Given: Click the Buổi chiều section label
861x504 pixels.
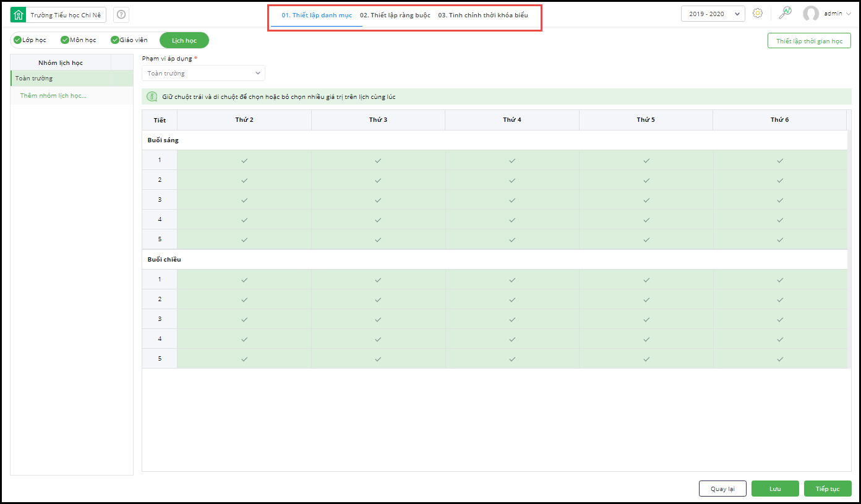Looking at the screenshot, I should coord(165,260).
